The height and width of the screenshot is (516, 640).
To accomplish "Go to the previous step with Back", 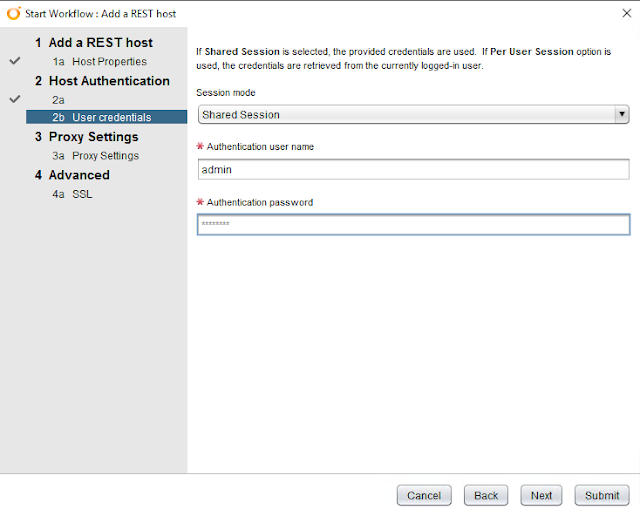I will 486,495.
